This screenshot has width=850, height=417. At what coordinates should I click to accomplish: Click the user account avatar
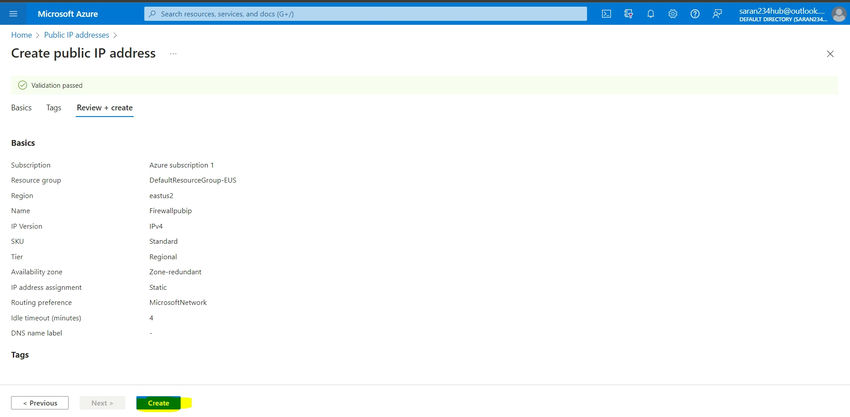coord(838,15)
